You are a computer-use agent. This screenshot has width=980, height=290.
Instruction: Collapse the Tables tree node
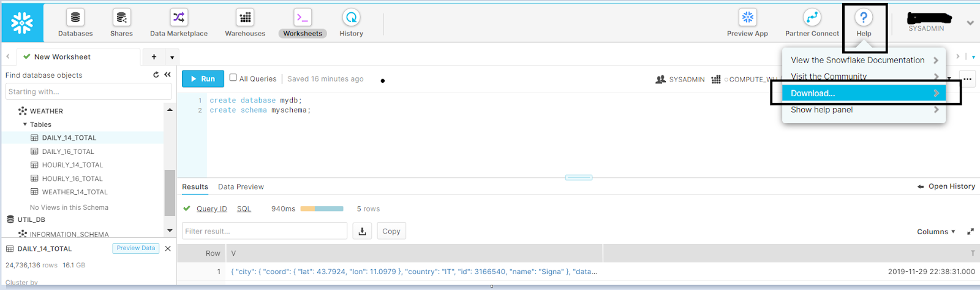coord(25,124)
